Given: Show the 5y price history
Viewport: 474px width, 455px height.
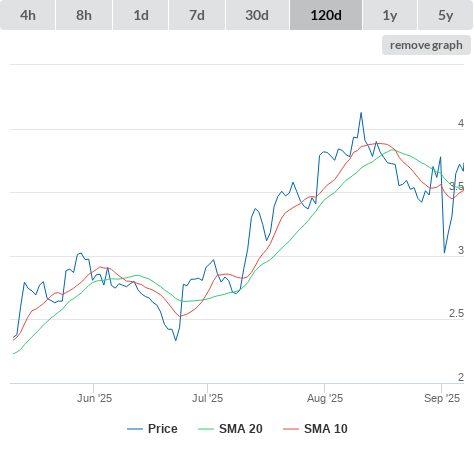Looking at the screenshot, I should coord(445,15).
